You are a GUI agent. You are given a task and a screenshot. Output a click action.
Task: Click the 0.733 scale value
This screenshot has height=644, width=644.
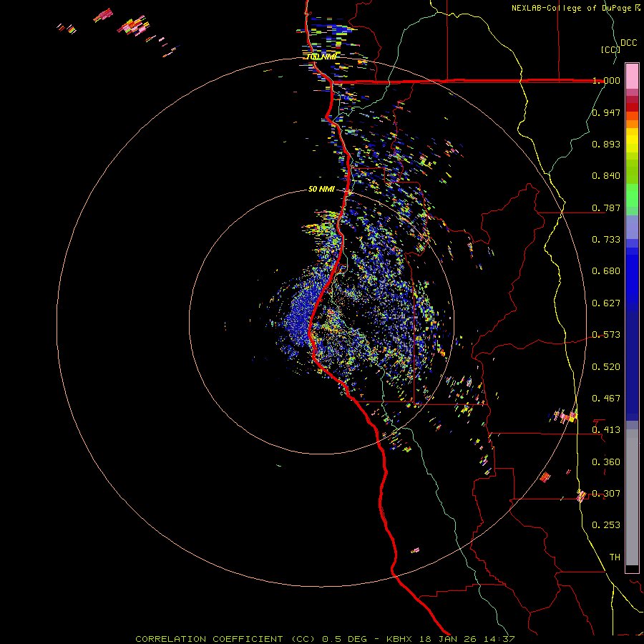coord(606,240)
